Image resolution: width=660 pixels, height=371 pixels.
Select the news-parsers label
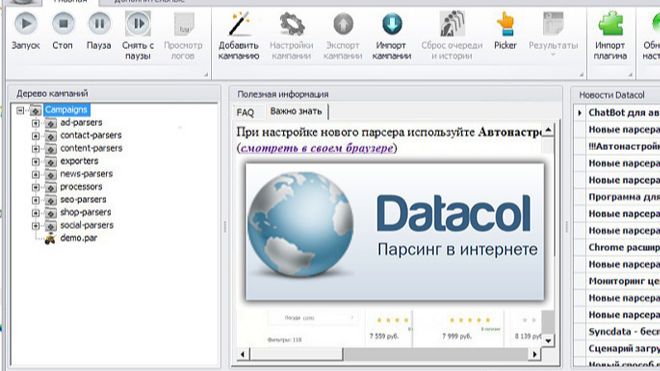coord(86,173)
